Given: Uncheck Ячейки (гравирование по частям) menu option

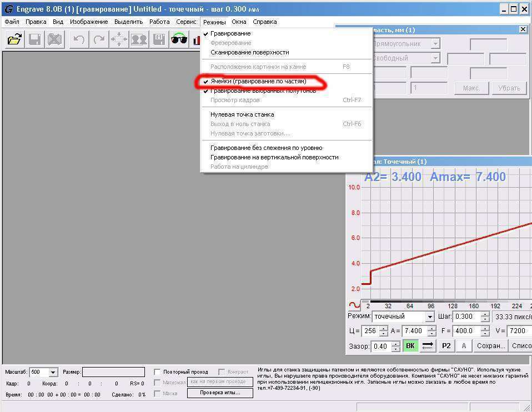Looking at the screenshot, I should (258, 82).
